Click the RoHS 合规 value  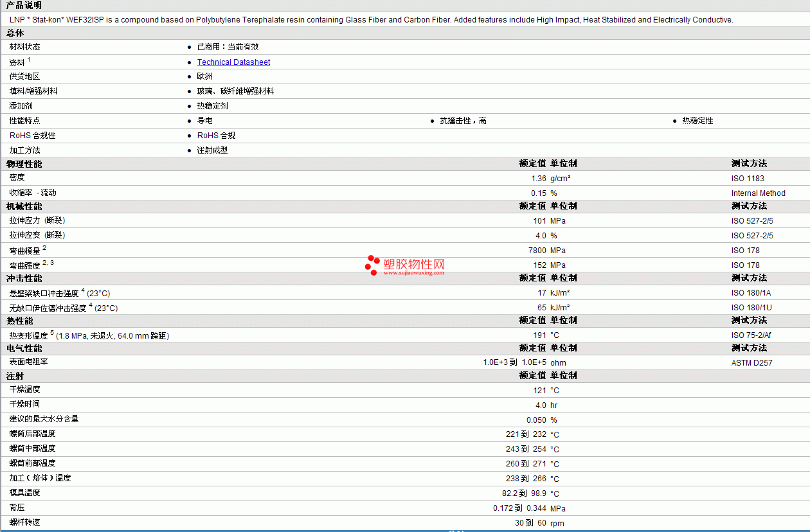(216, 136)
